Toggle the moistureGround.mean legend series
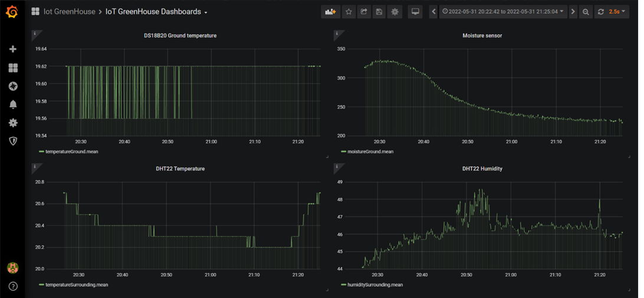The image size is (644, 298). 370,152
